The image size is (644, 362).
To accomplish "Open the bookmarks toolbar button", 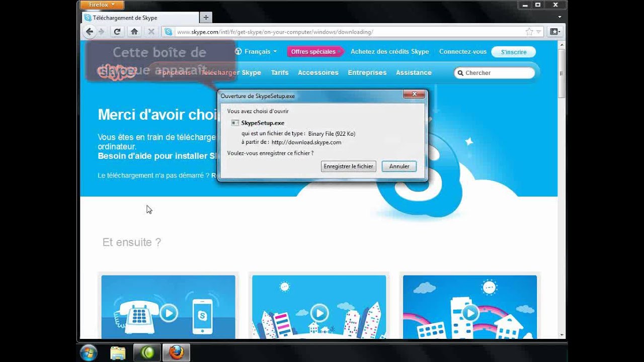I will [554, 32].
